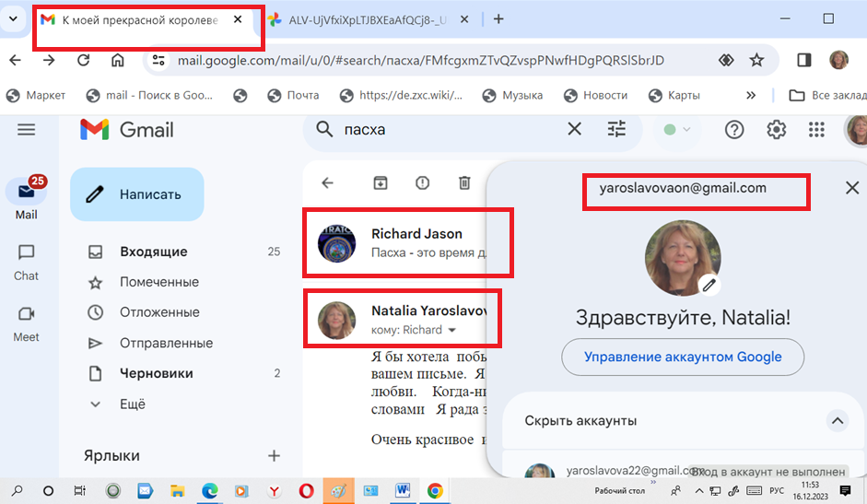The height and width of the screenshot is (504, 867).
Task: Compose a new message with Написать
Action: pos(137,194)
